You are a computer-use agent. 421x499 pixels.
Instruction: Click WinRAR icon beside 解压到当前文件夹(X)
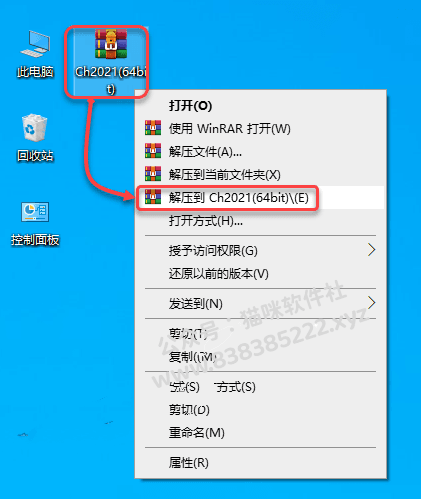(153, 174)
